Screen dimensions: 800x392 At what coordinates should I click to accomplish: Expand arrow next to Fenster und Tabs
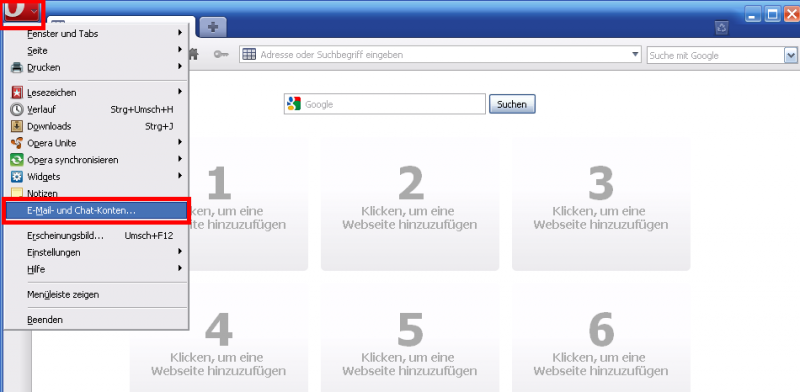pyautogui.click(x=180, y=33)
